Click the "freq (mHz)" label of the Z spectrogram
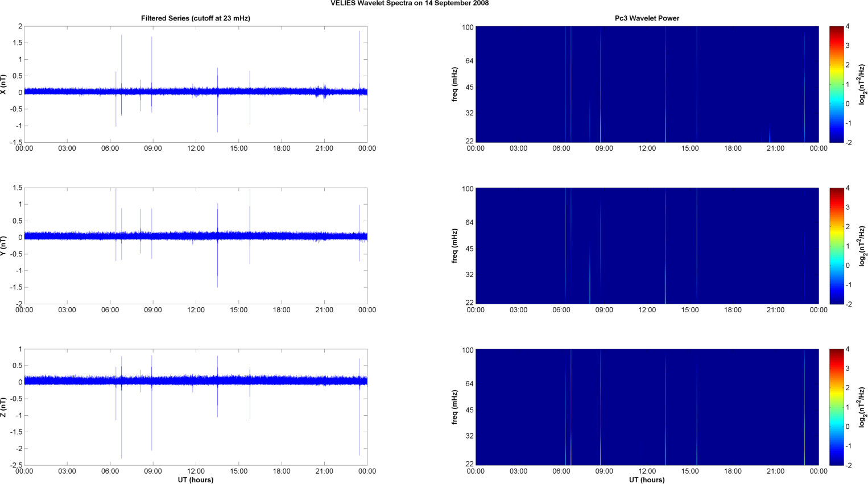This screenshot has height=484, width=868. tap(454, 407)
